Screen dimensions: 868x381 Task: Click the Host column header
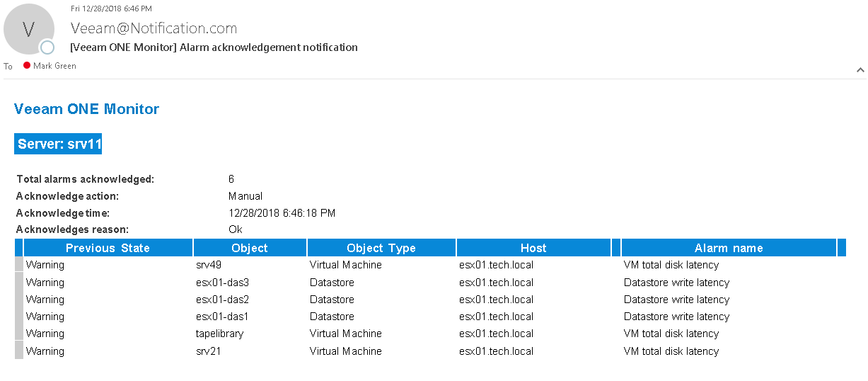tap(533, 248)
